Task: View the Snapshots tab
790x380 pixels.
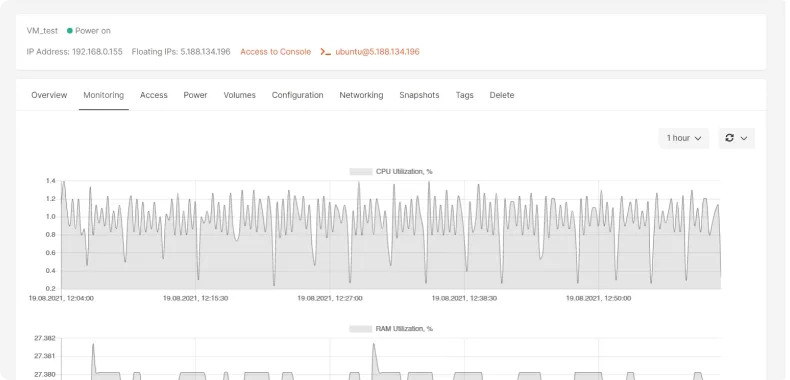Action: pos(419,95)
